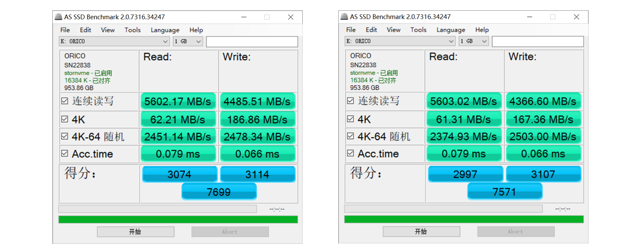Viewport: 644px width, 252px height.
Task: Close the right AS SSD Benchmark window
Action: [577, 17]
